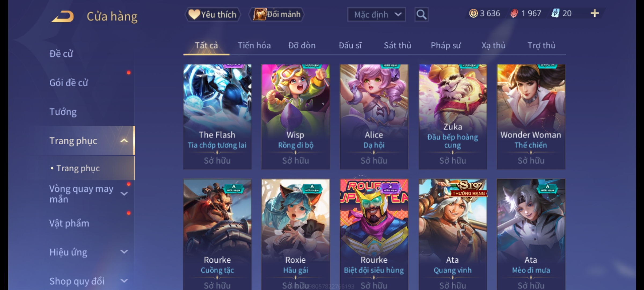Open the Tướng sidebar entry
This screenshot has height=290, width=644.
63,112
